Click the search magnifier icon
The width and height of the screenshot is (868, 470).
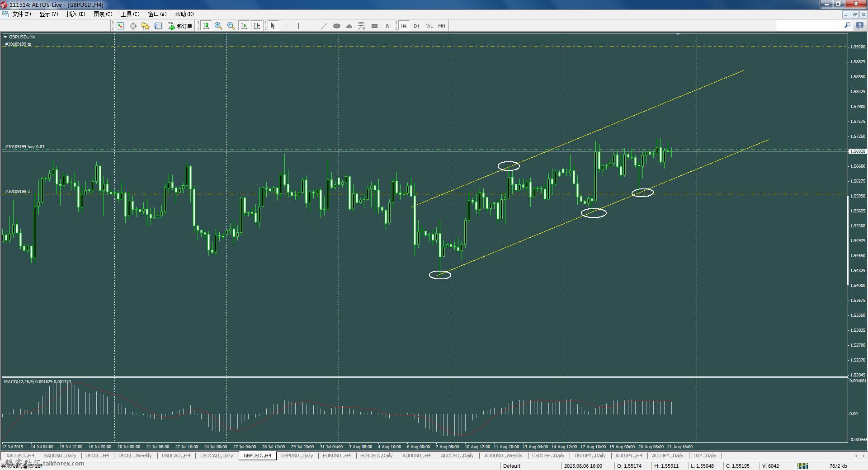(847, 26)
